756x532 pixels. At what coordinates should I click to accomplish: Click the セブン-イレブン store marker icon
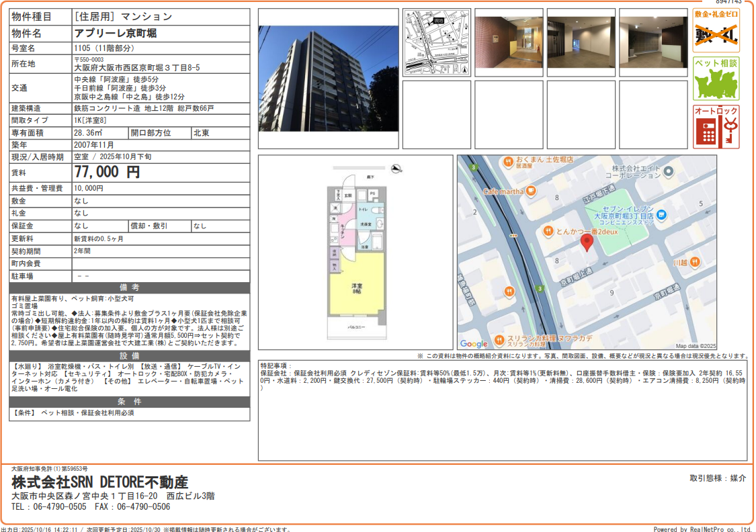click(661, 216)
